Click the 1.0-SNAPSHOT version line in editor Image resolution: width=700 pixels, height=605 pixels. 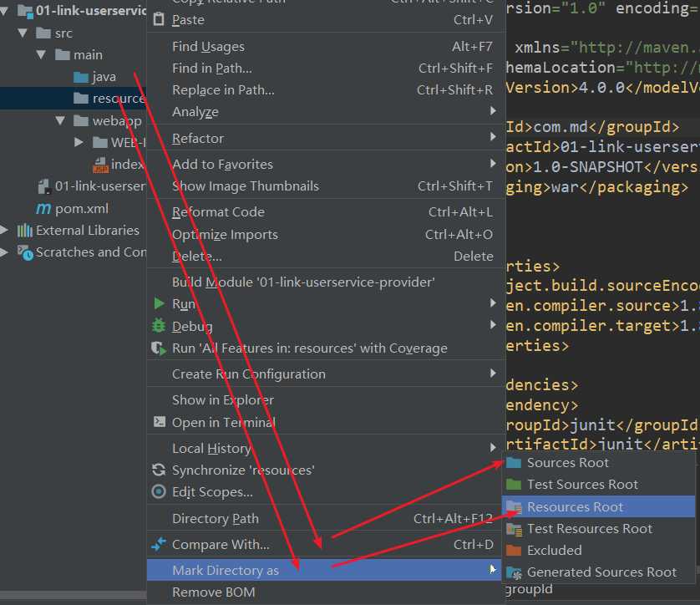[602, 166]
